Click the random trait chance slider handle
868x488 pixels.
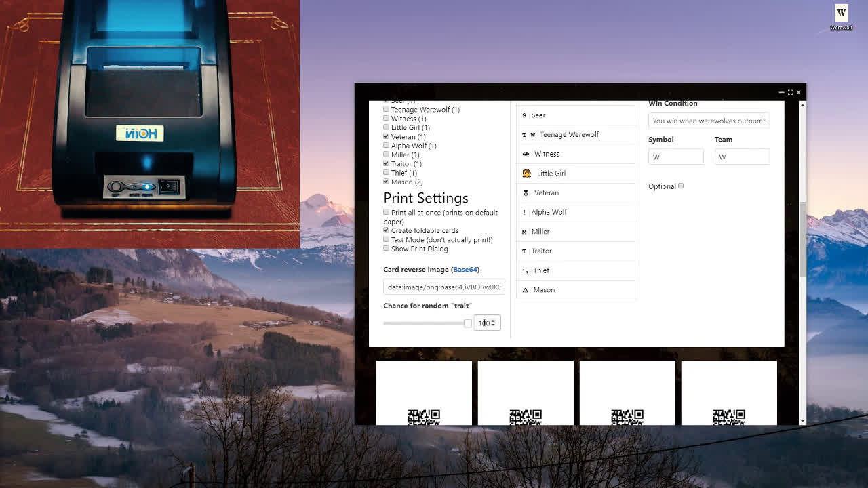point(467,323)
